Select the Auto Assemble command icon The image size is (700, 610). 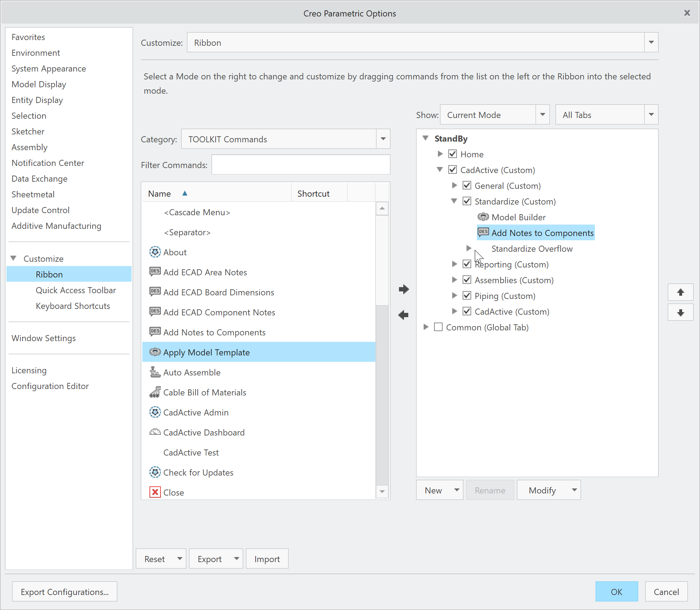coord(155,372)
